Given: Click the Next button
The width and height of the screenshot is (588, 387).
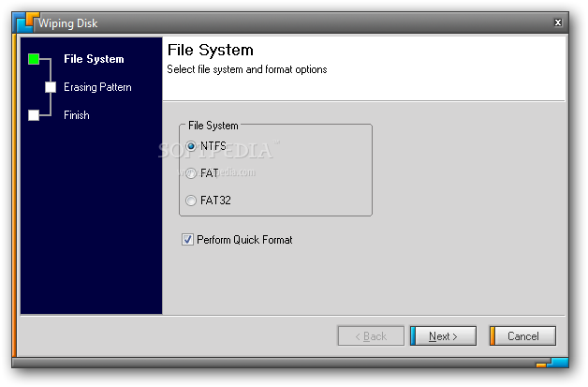Looking at the screenshot, I should click(x=443, y=336).
